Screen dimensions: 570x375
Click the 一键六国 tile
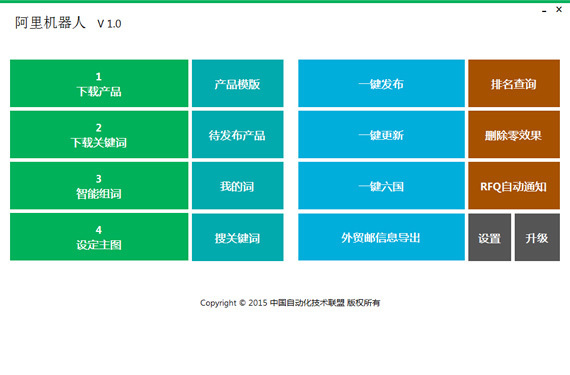pyautogui.click(x=381, y=186)
